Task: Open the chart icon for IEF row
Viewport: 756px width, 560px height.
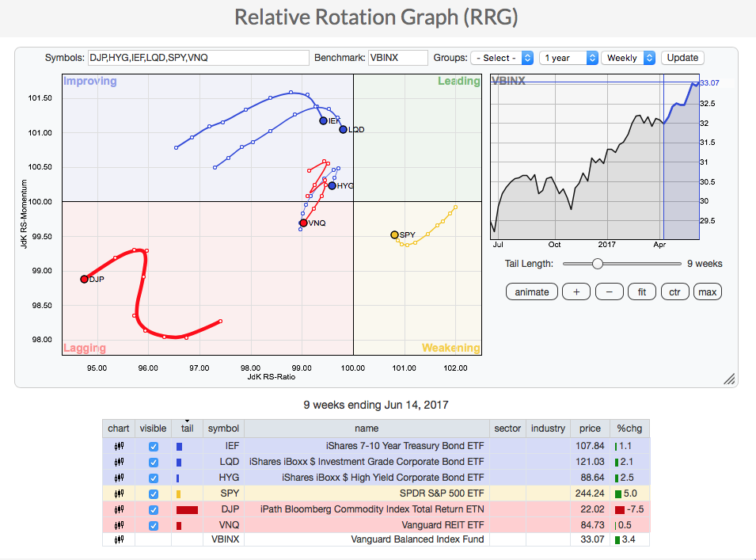Action: [119, 446]
